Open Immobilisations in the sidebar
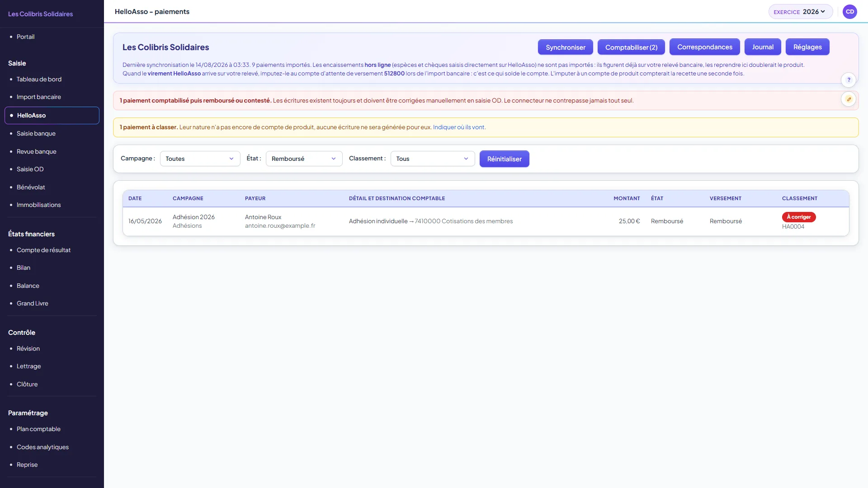 [x=38, y=205]
